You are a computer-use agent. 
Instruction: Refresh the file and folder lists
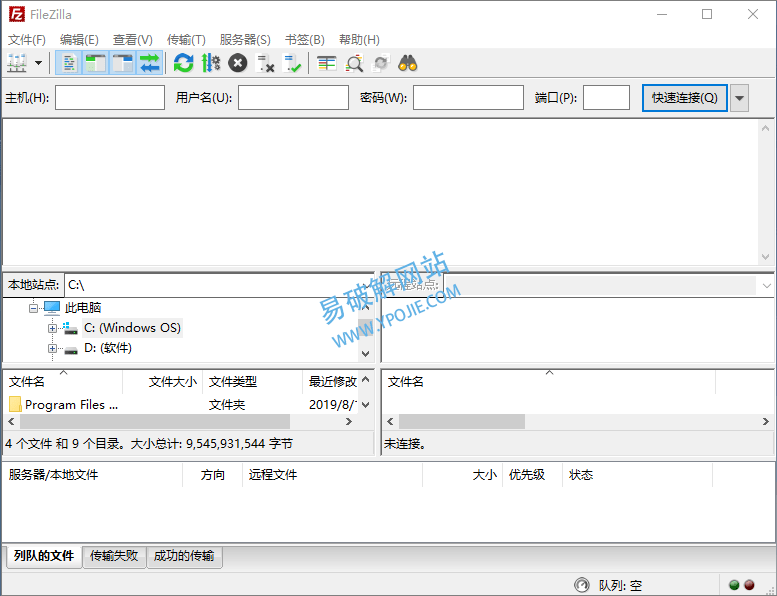point(183,63)
